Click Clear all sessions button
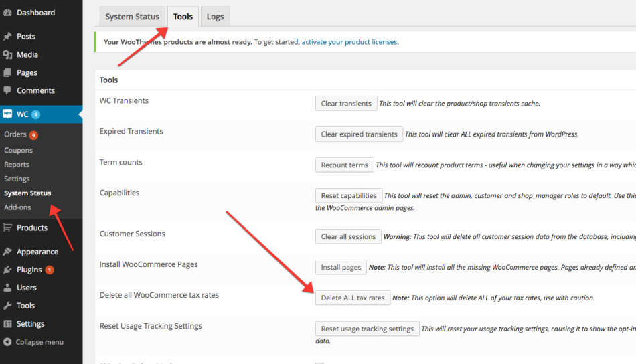Image resolution: width=636 pixels, height=364 pixels. (x=348, y=236)
